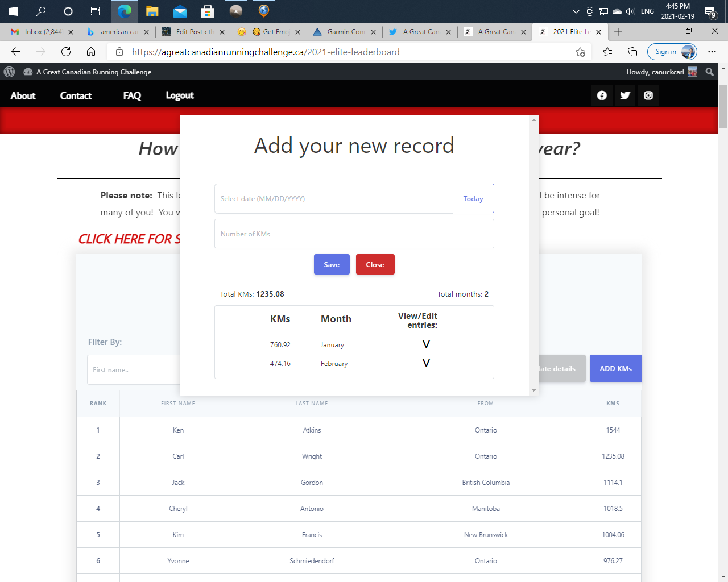Switch to the Garmin Connect tab
Screen dimensions: 728x582
[x=345, y=32]
